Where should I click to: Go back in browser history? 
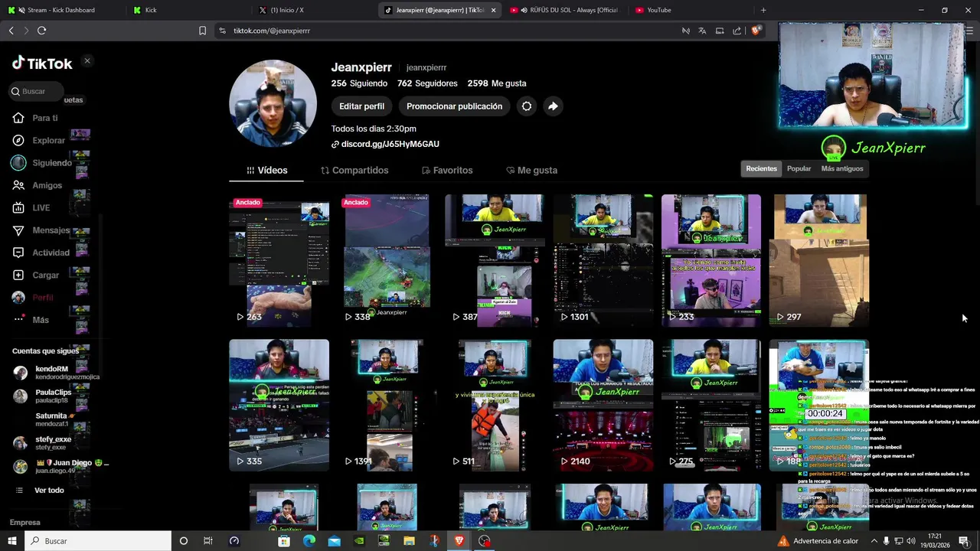pos(11,31)
